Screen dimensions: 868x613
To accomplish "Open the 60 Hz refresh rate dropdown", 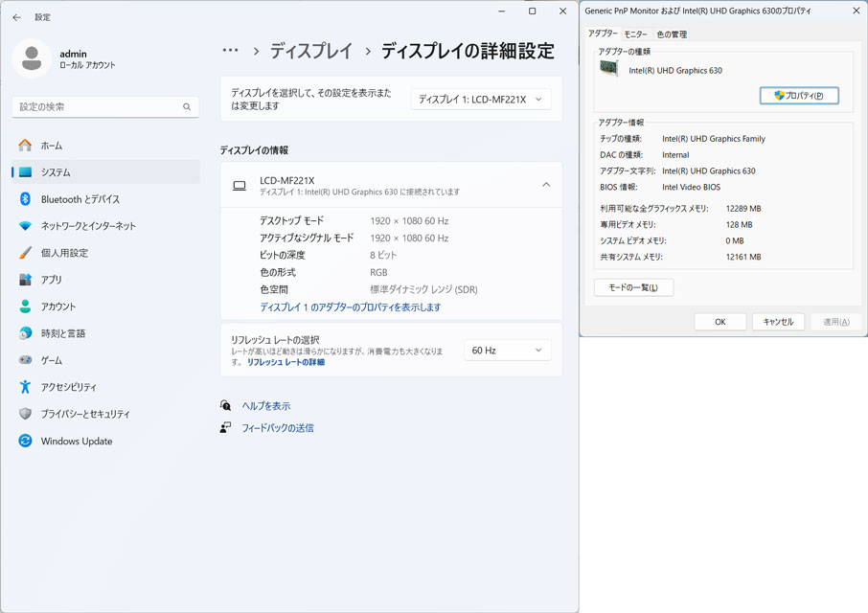I will click(507, 351).
